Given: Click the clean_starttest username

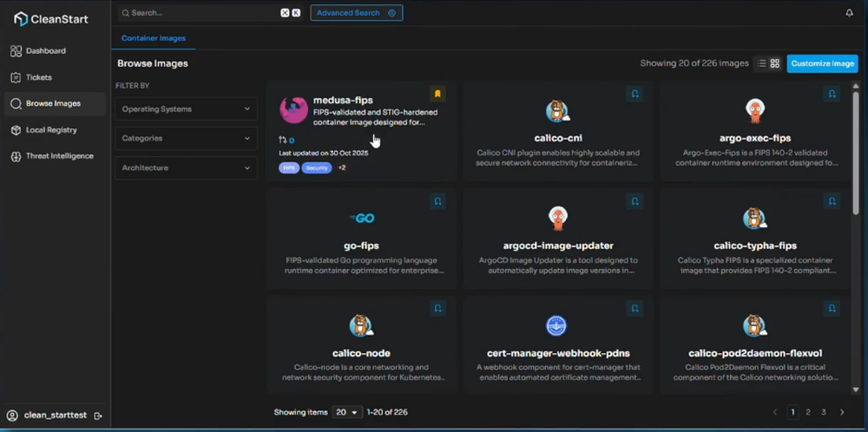Looking at the screenshot, I should pos(56,416).
